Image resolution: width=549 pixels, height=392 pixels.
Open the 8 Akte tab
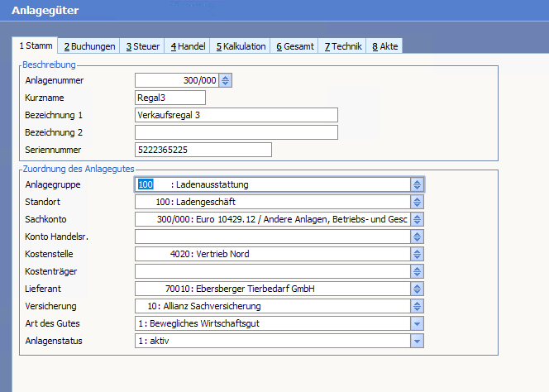[x=384, y=46]
